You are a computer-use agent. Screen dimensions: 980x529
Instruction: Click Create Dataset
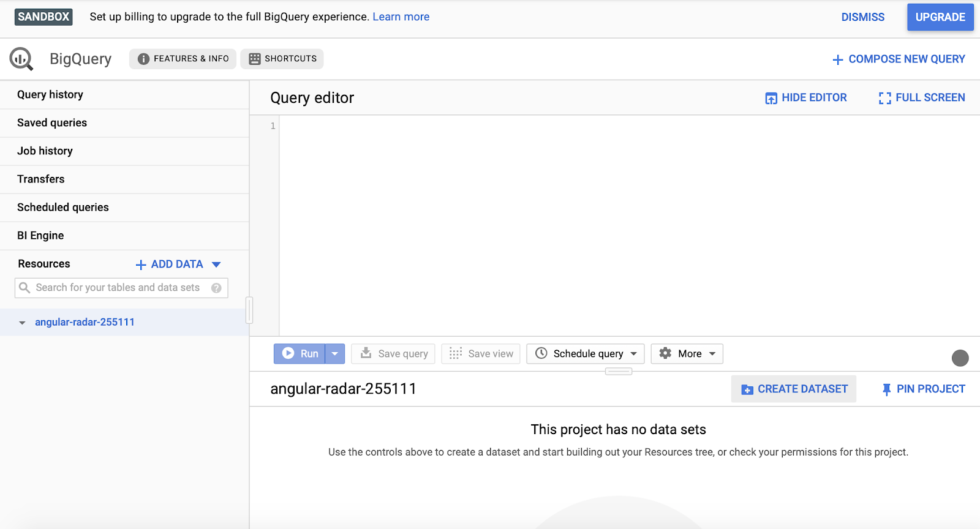(794, 389)
